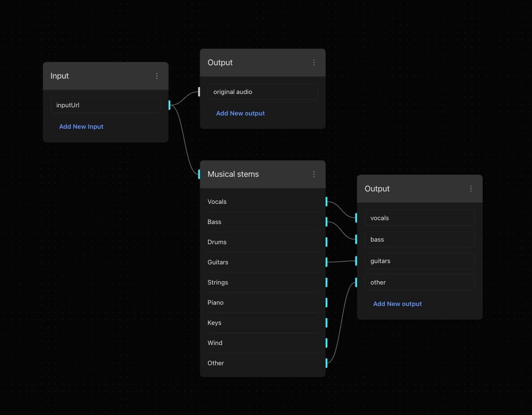Click Add New output under original audio
This screenshot has height=415, width=532.
tap(240, 113)
